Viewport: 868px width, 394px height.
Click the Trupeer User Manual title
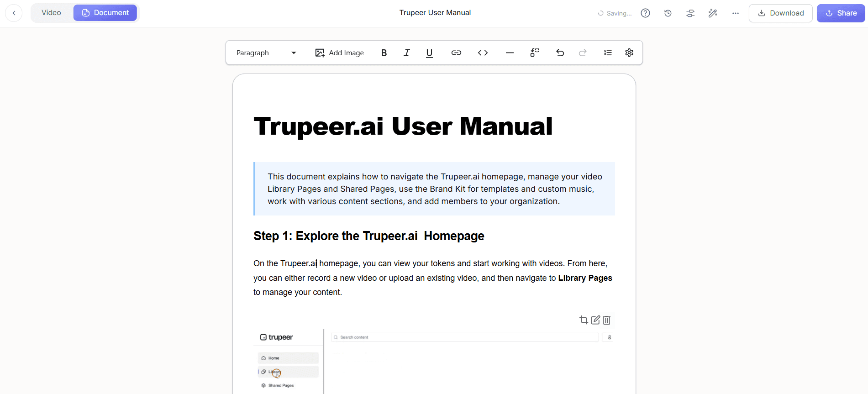click(x=435, y=13)
